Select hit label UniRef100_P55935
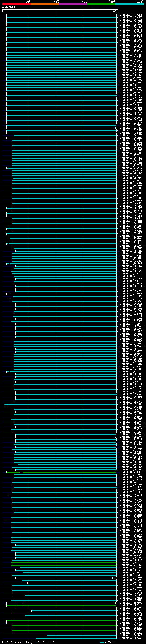The height and width of the screenshot is (644, 146). (131, 379)
